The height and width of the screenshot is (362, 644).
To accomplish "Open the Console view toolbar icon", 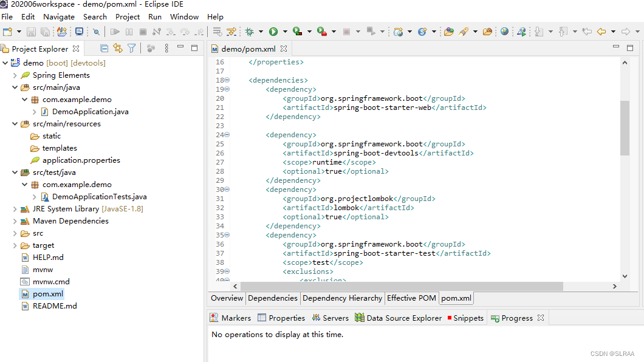I will (79, 32).
